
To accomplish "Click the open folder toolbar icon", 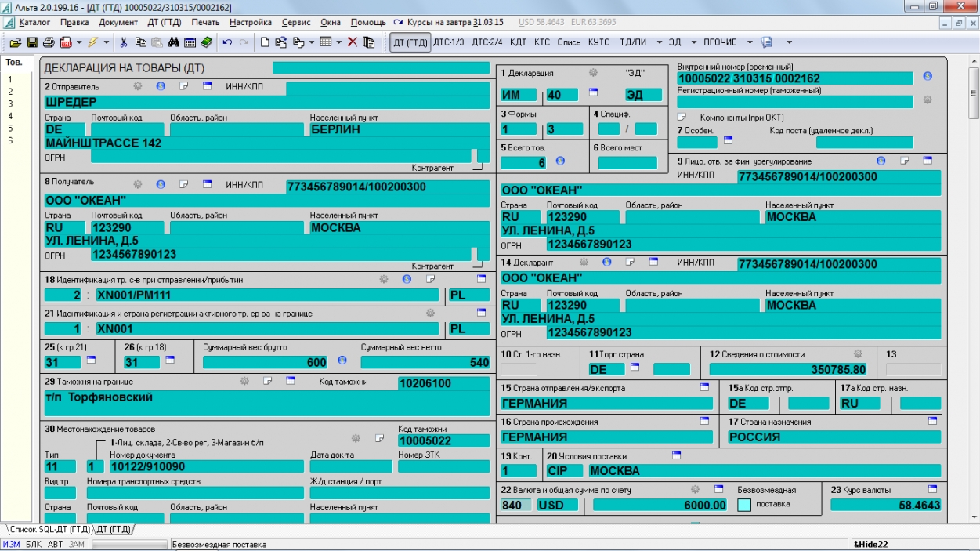I will point(16,42).
